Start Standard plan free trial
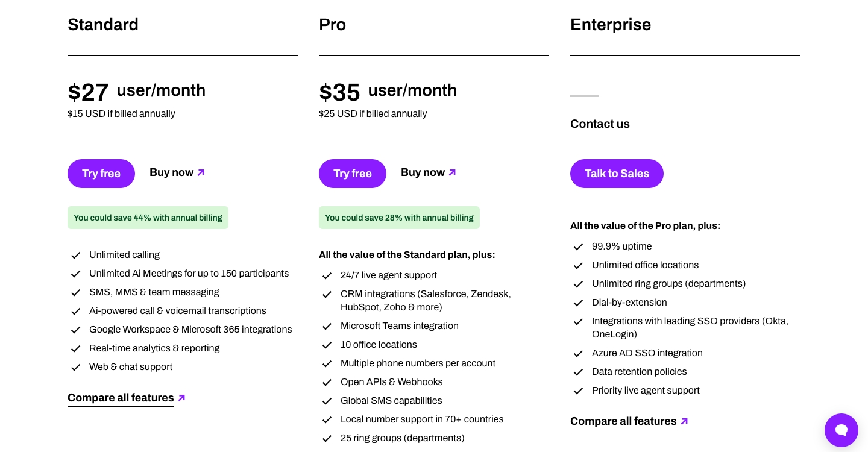868x452 pixels. (x=101, y=174)
